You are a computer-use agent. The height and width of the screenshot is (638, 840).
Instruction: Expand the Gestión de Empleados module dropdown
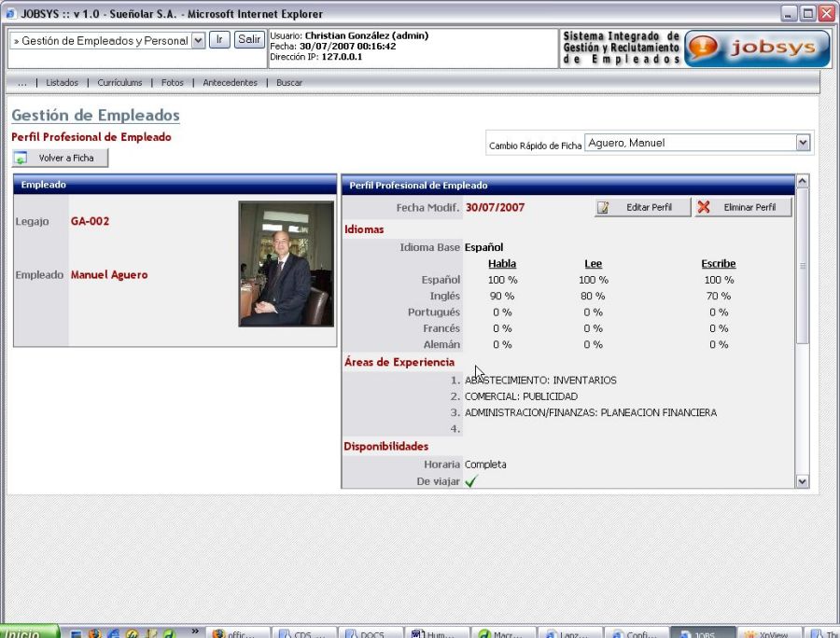pos(198,40)
